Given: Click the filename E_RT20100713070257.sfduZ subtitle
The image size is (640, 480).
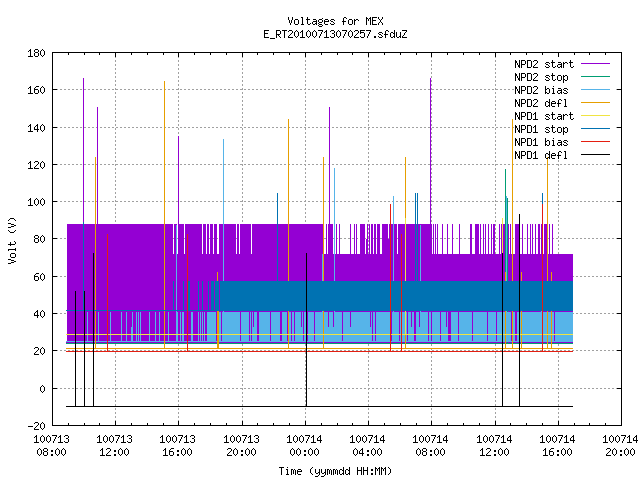Looking at the screenshot, I should (x=335, y=34).
